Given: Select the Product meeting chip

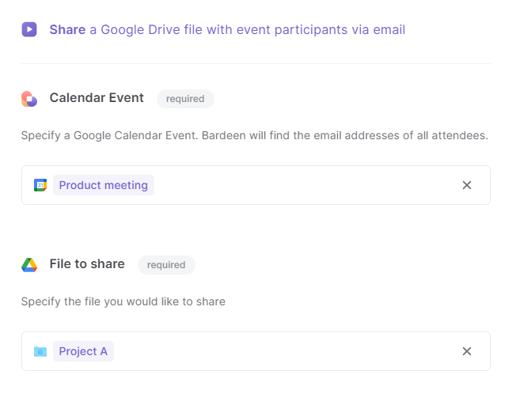Looking at the screenshot, I should [104, 185].
